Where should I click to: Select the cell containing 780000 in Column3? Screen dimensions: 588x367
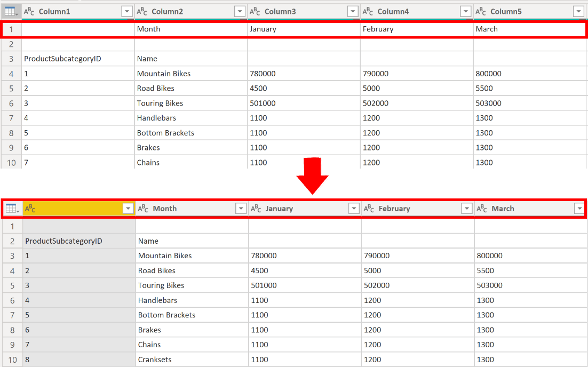[x=263, y=74]
